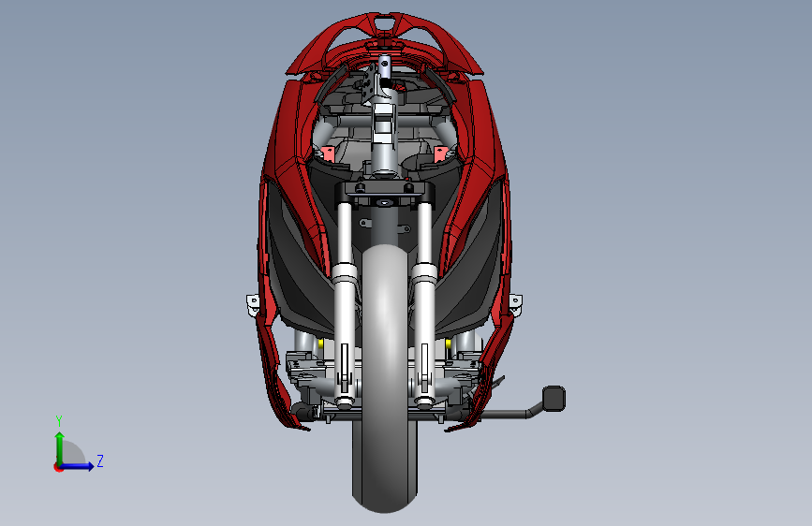The height and width of the screenshot is (526, 812).
Task: Select the black triple clamp above the forks
Action: 384,192
